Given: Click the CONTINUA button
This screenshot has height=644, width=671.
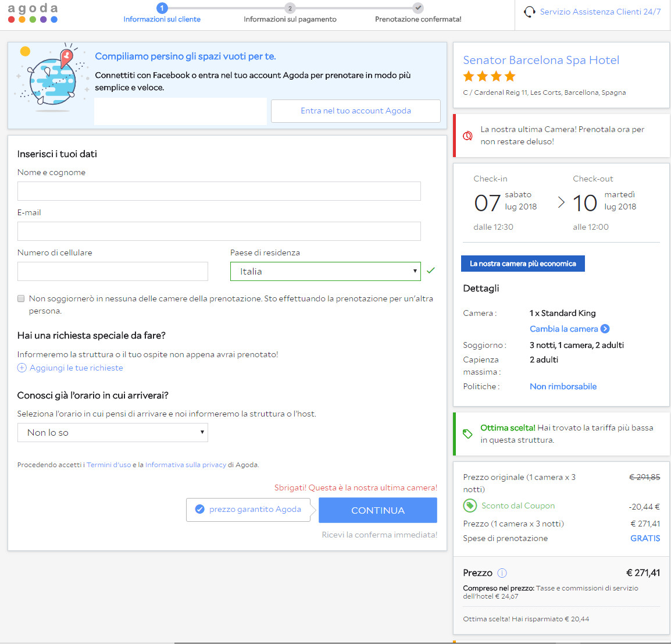Looking at the screenshot, I should click(x=378, y=510).
